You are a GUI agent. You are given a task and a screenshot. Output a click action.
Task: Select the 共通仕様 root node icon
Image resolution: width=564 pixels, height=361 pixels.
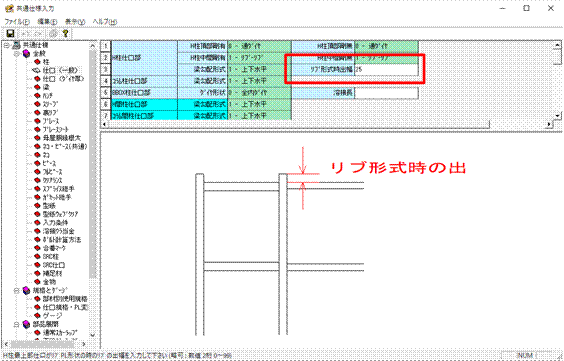16,45
